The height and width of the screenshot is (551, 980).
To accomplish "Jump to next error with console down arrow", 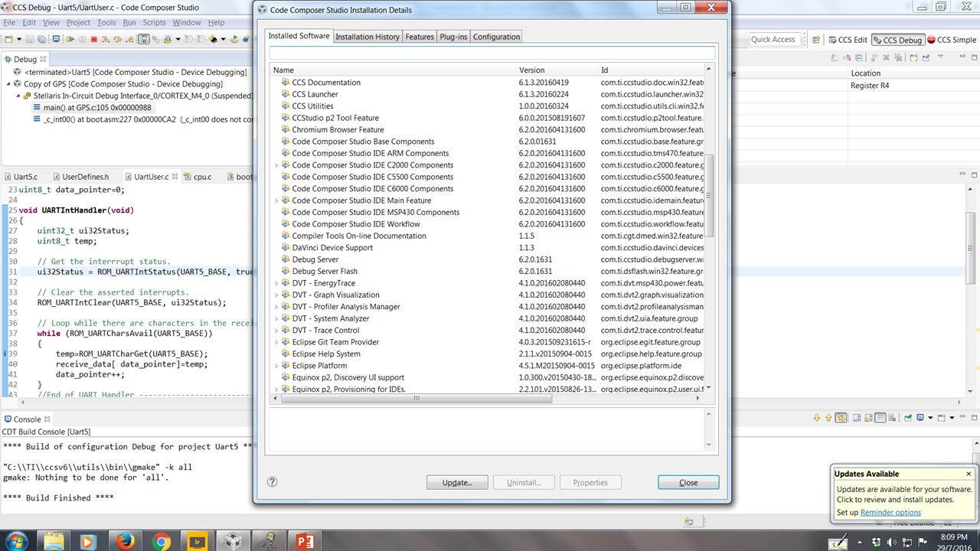I will coord(817,418).
